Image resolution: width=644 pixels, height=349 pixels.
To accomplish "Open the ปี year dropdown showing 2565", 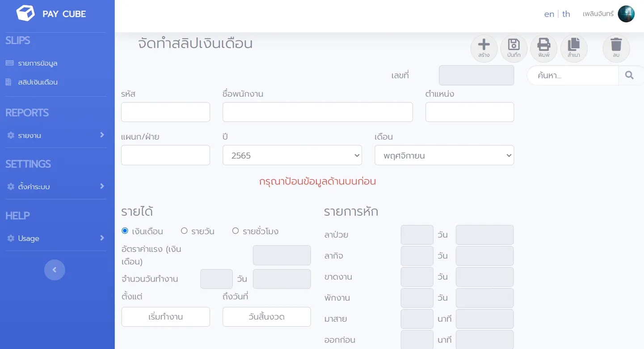I will point(292,155).
